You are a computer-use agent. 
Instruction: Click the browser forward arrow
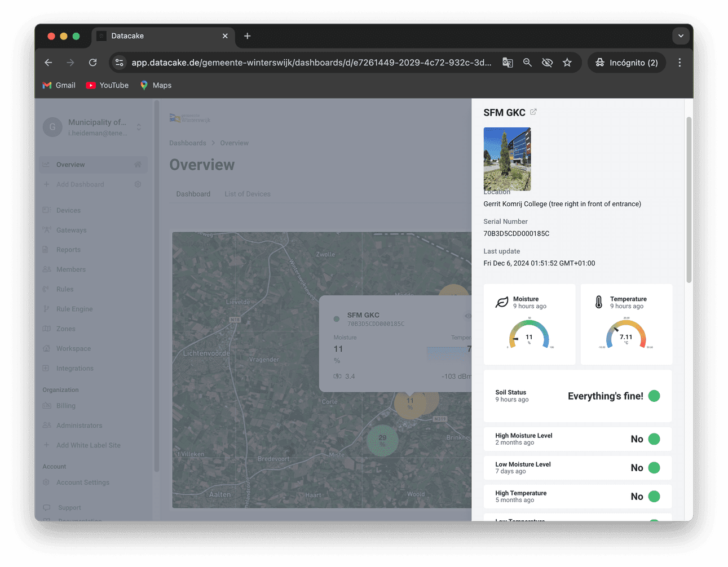[70, 63]
